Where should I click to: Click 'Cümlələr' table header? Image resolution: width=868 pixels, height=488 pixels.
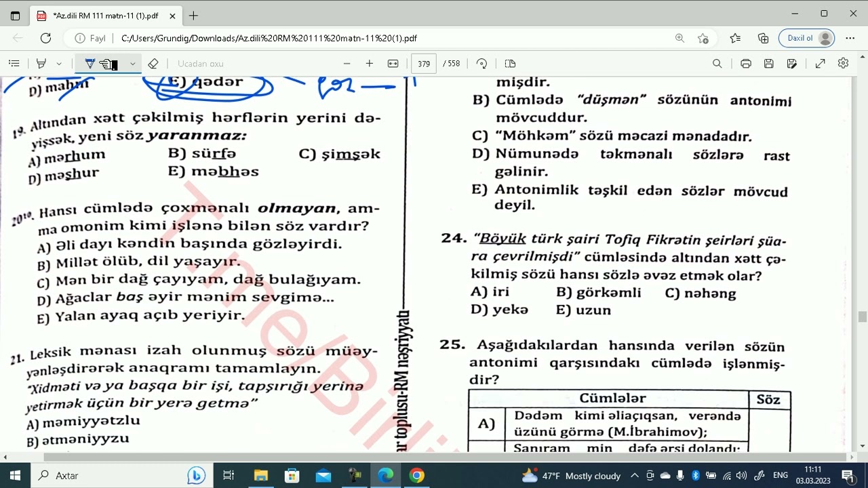pyautogui.click(x=612, y=399)
